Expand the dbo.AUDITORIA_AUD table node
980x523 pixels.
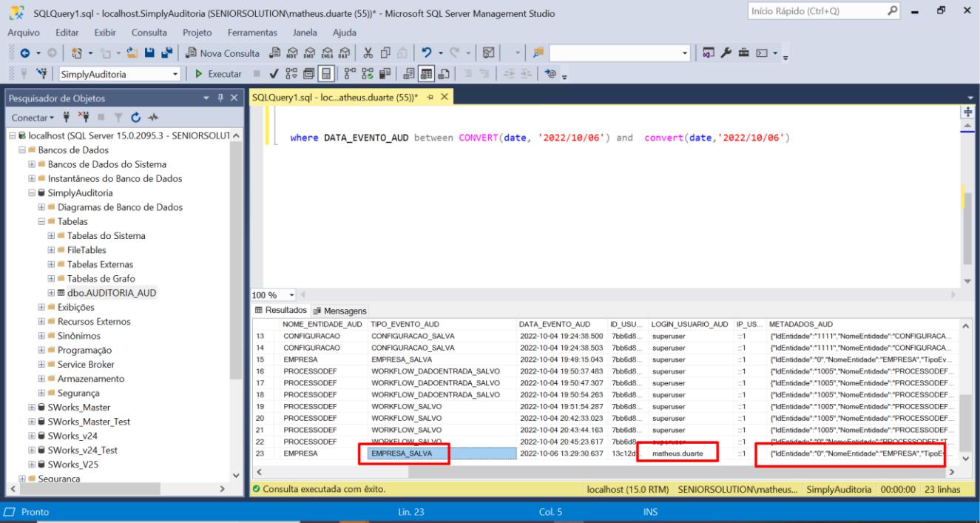tap(51, 292)
